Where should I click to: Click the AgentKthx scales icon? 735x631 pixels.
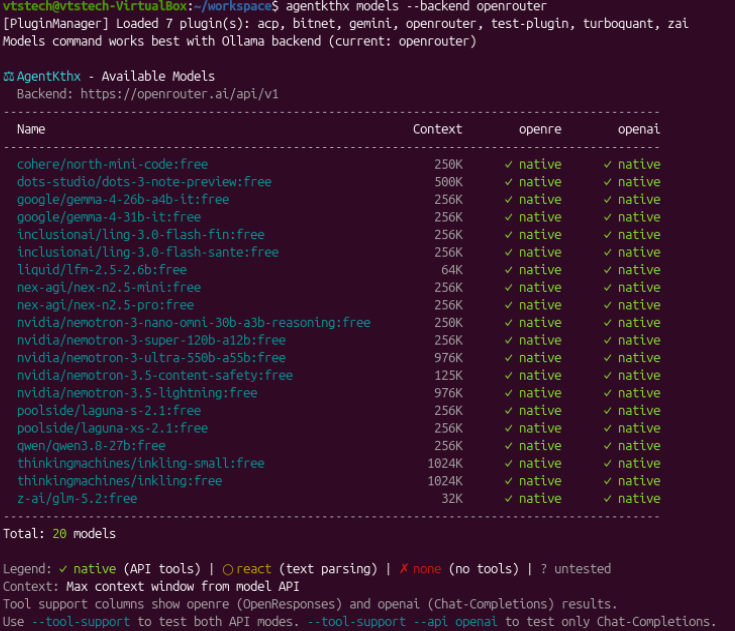coord(9,76)
